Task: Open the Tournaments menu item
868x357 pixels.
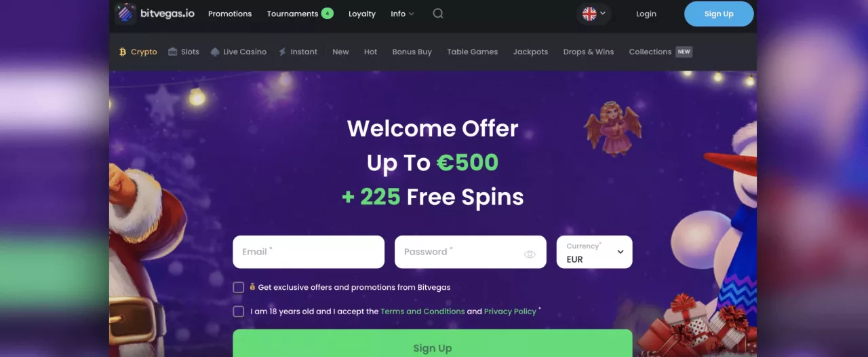Action: pos(300,14)
